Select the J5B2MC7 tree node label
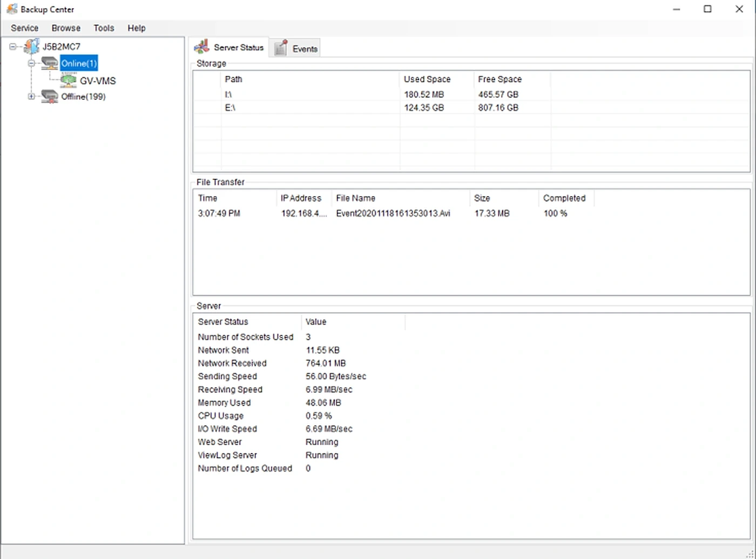The height and width of the screenshot is (559, 756). click(61, 47)
